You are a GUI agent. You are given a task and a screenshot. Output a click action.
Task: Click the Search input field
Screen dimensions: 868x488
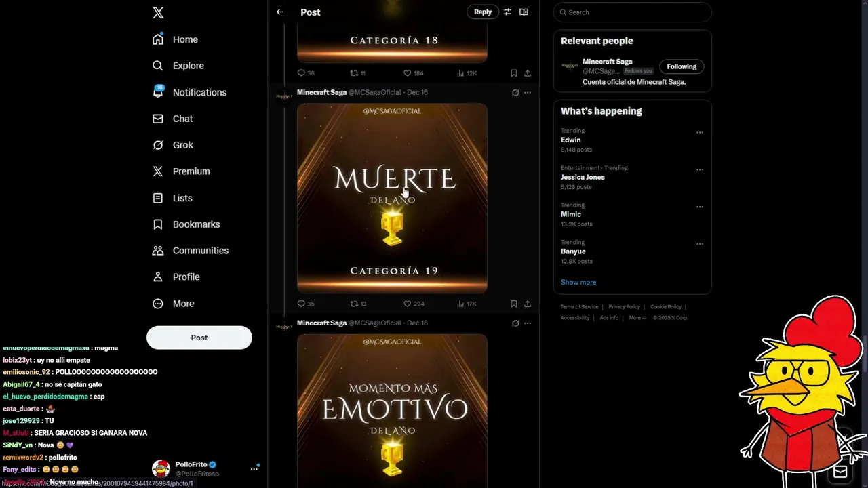click(632, 12)
